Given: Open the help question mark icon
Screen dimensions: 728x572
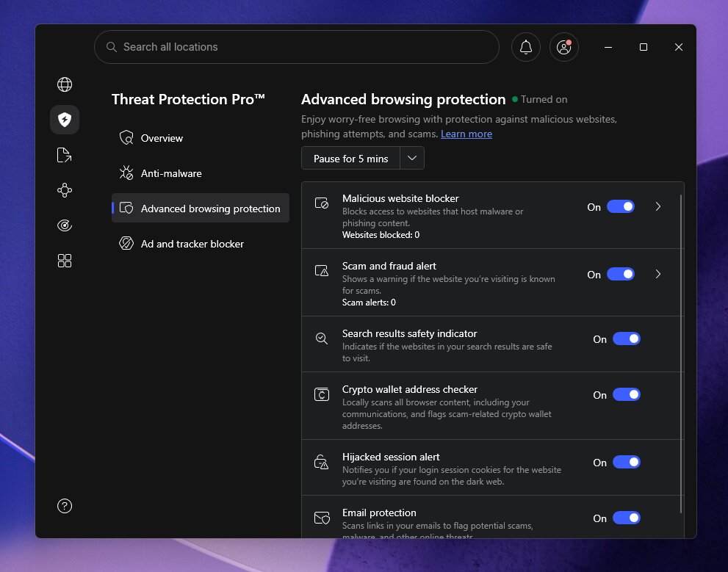Looking at the screenshot, I should (65, 506).
